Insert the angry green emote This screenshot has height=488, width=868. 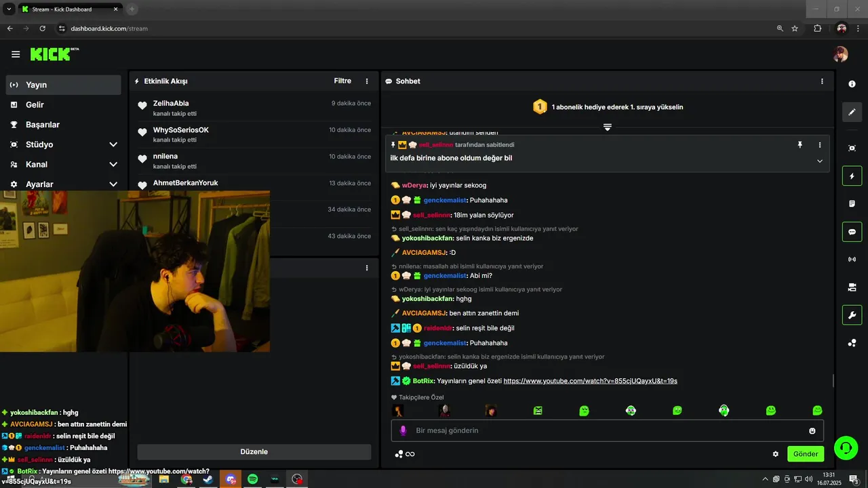click(x=538, y=411)
